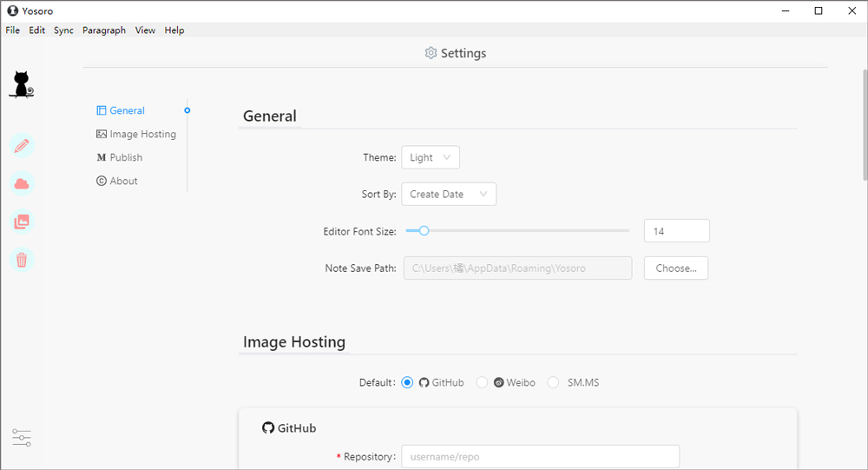Click the GitHub logo in section header
868x470 pixels.
coord(268,428)
